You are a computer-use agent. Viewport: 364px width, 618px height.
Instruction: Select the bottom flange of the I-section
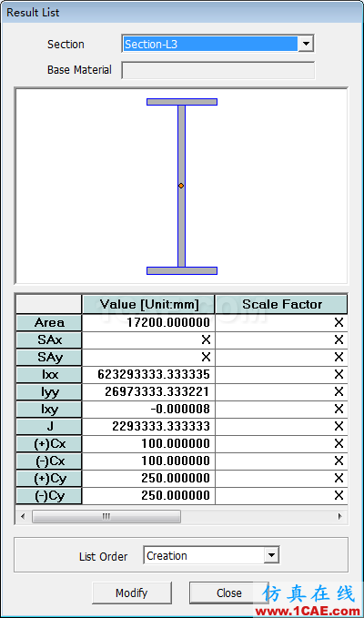click(182, 270)
